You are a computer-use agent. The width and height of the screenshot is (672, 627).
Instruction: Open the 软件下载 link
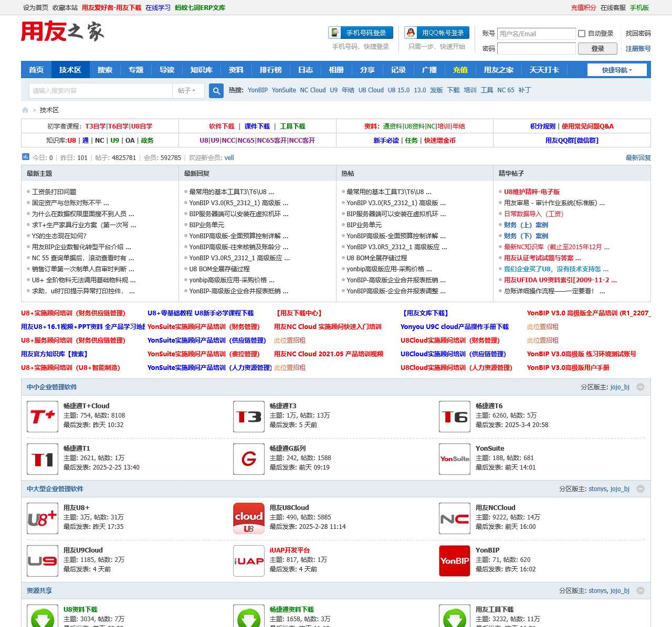pyautogui.click(x=222, y=126)
